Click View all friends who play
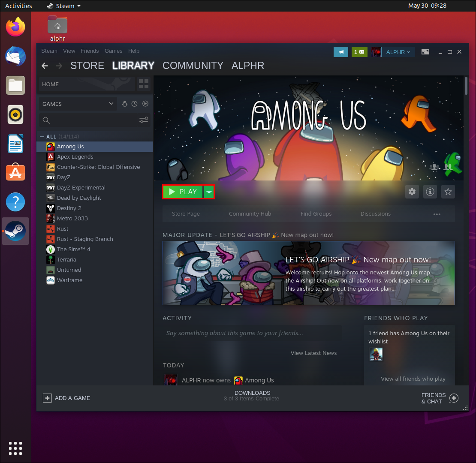The width and height of the screenshot is (476, 463). click(x=413, y=379)
